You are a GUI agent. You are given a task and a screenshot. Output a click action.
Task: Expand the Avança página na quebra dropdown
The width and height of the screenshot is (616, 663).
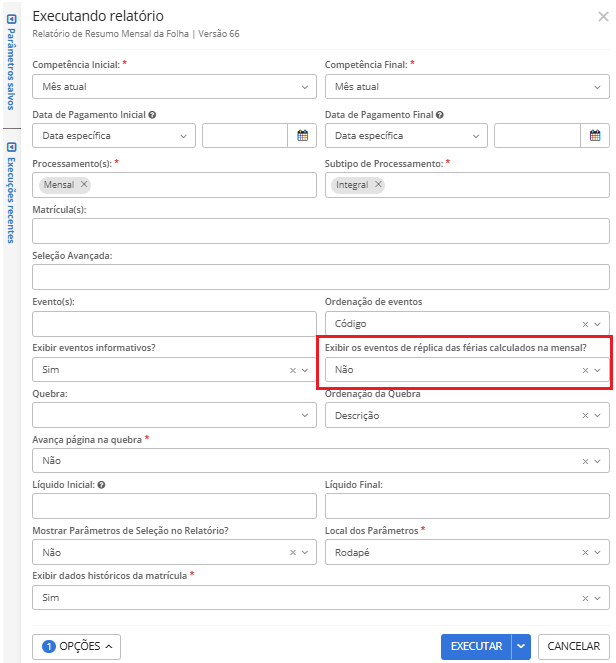click(x=598, y=461)
